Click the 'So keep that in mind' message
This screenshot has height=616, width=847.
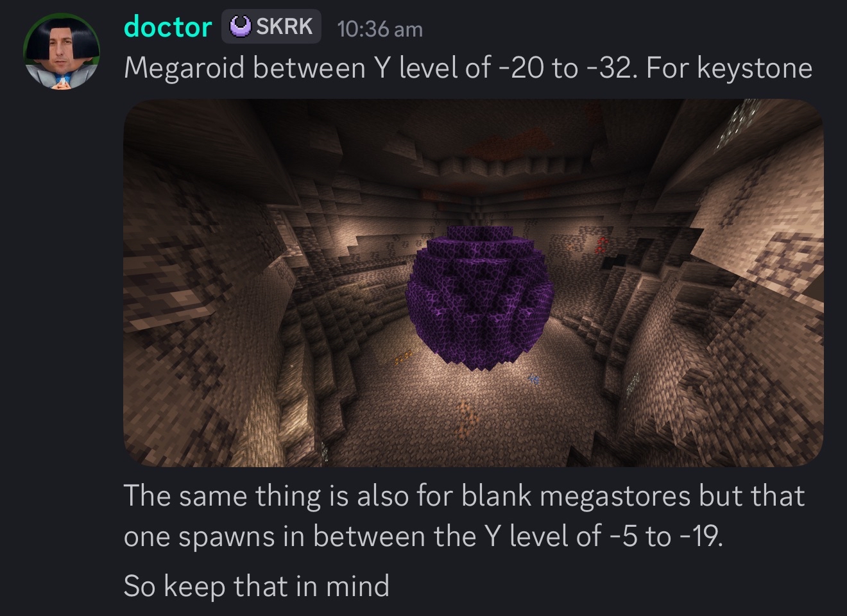click(x=257, y=586)
